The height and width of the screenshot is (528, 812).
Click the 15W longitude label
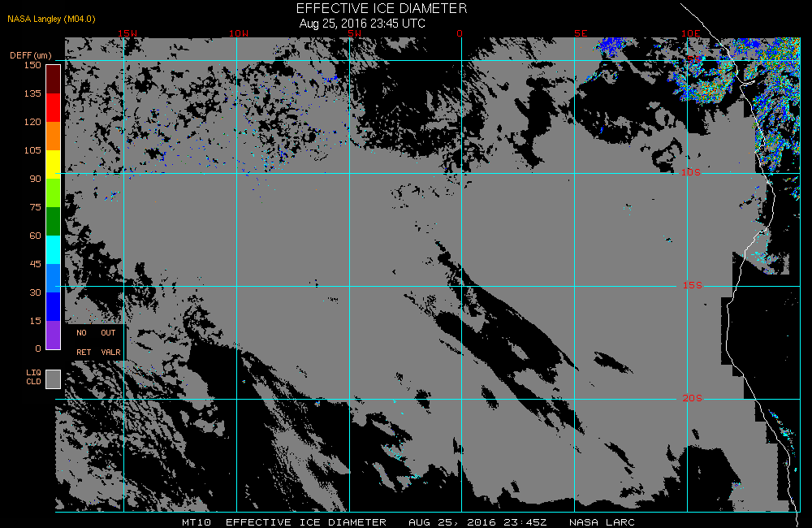[x=127, y=33]
